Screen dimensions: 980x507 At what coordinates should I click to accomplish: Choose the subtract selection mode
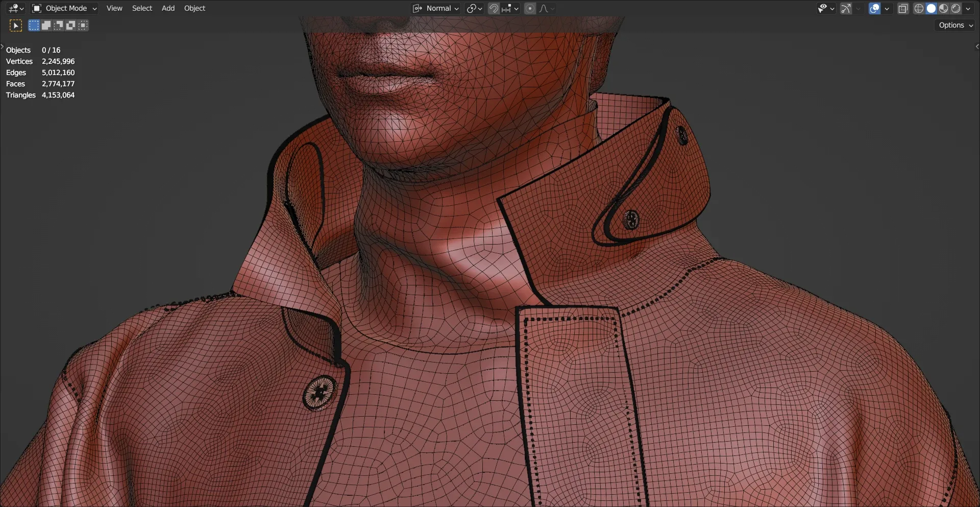tap(58, 25)
